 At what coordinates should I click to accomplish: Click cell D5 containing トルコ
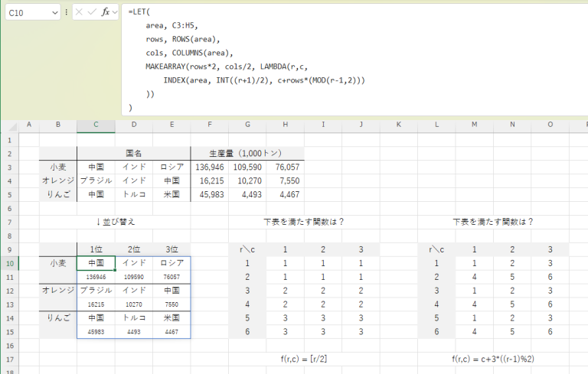click(134, 194)
